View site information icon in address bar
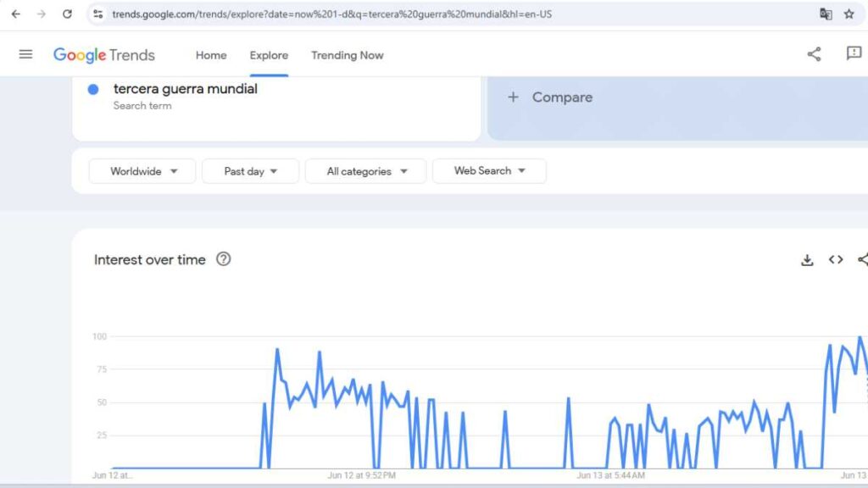This screenshot has height=488, width=868. click(x=98, y=14)
